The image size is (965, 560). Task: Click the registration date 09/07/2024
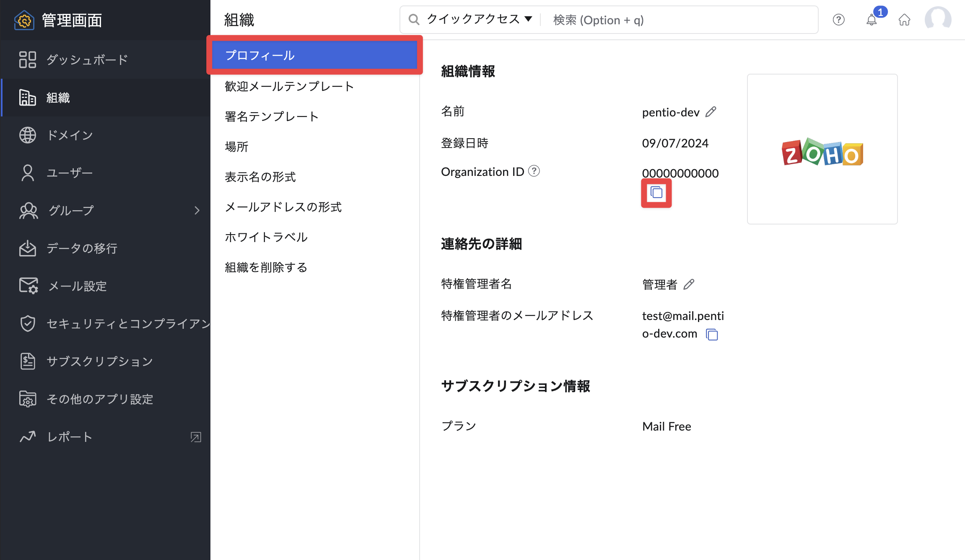675,143
